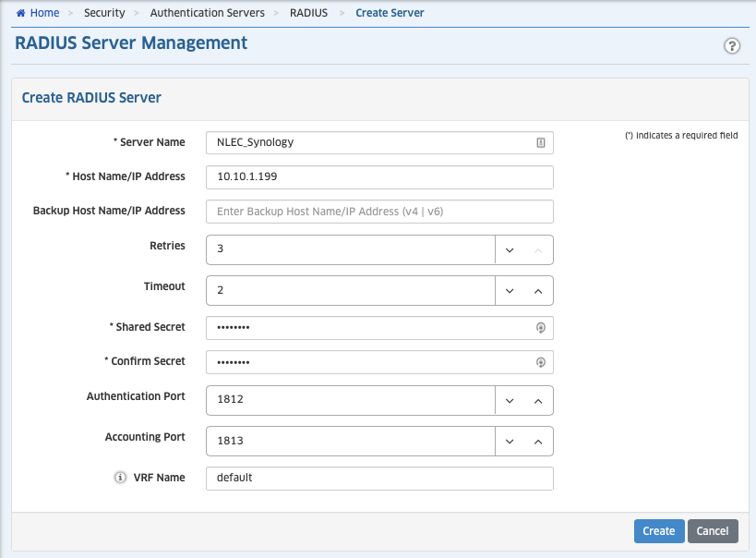Click the VRF Name info icon
This screenshot has height=558, width=756.
coord(119,478)
